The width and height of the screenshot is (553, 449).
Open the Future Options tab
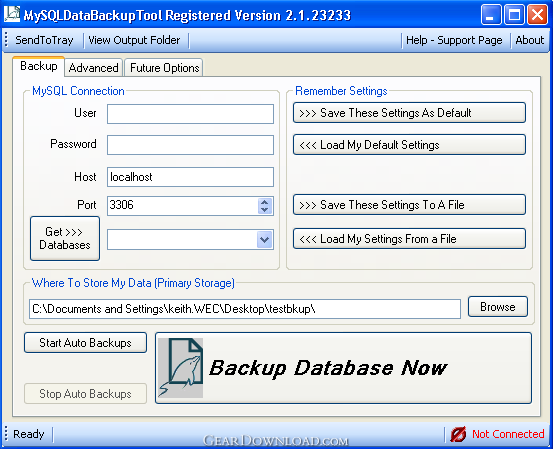[x=164, y=68]
